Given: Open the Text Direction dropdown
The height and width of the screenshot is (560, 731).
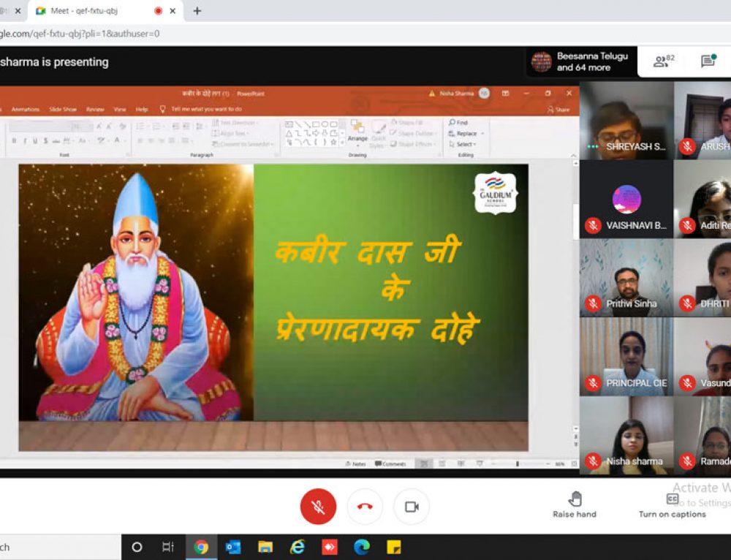Looking at the screenshot, I should [x=235, y=123].
